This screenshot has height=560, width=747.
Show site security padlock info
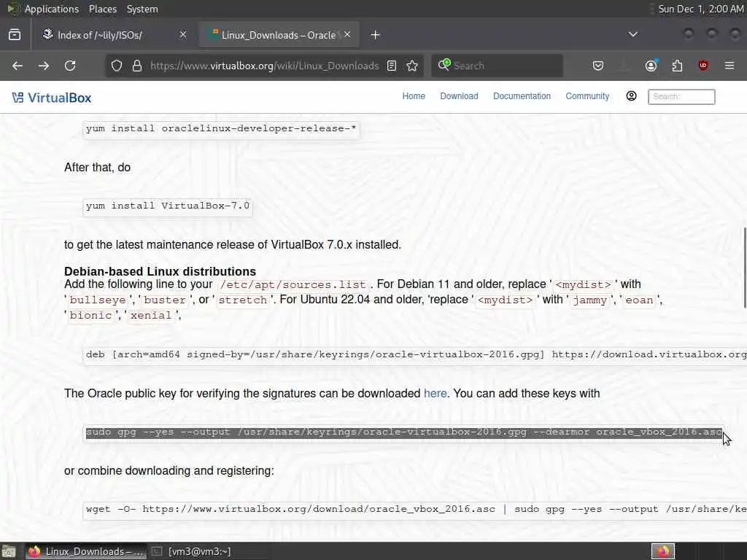tap(137, 66)
